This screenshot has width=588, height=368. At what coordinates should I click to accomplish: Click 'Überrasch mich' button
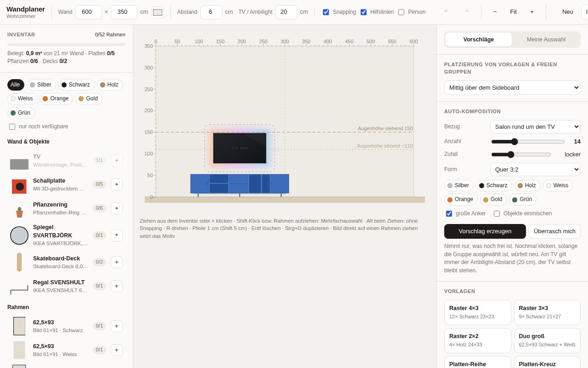(554, 231)
